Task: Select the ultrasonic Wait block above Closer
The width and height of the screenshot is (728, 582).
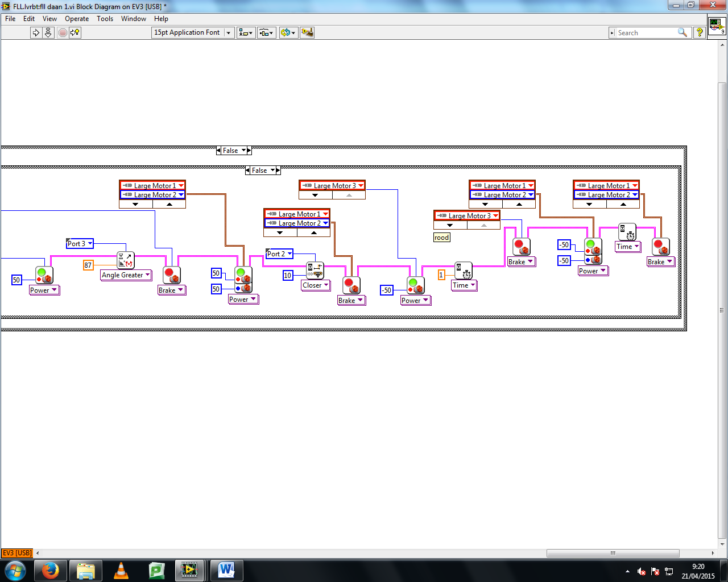Action: pyautogui.click(x=315, y=270)
